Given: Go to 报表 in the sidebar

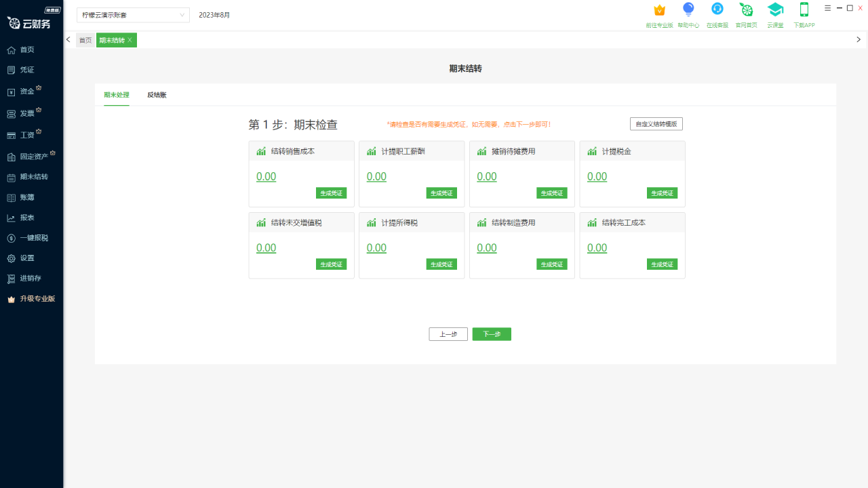Looking at the screenshot, I should pyautogui.click(x=27, y=218).
